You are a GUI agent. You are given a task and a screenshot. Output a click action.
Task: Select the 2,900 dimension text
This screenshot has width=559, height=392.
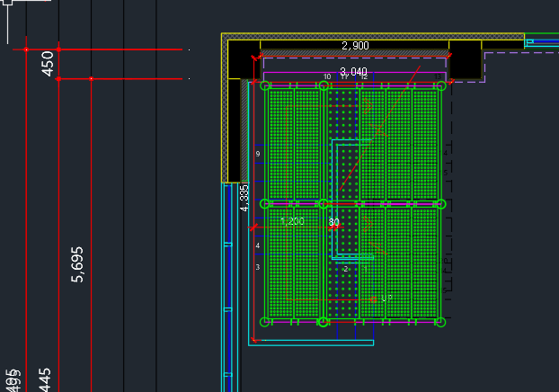(355, 46)
